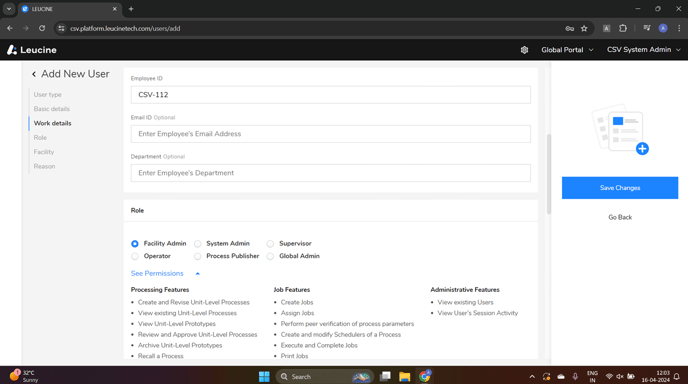Open the Chrome profile avatar

pyautogui.click(x=663, y=28)
